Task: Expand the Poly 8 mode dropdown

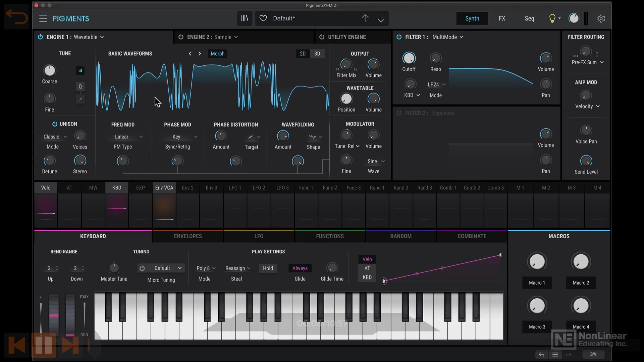Action: click(206, 268)
